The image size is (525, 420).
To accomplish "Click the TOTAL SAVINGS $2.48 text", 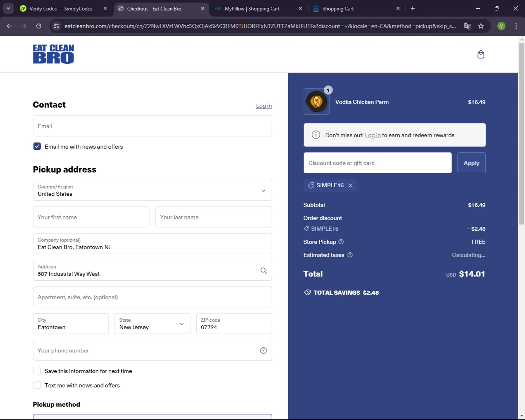I will pyautogui.click(x=346, y=293).
